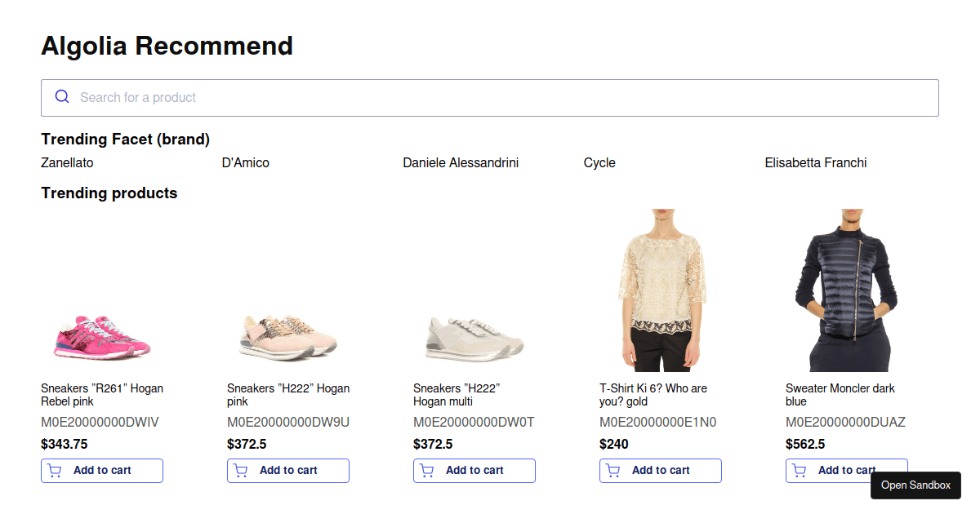Open the Elisabetta Franchi brand facet
The image size is (980, 514).
click(x=816, y=162)
